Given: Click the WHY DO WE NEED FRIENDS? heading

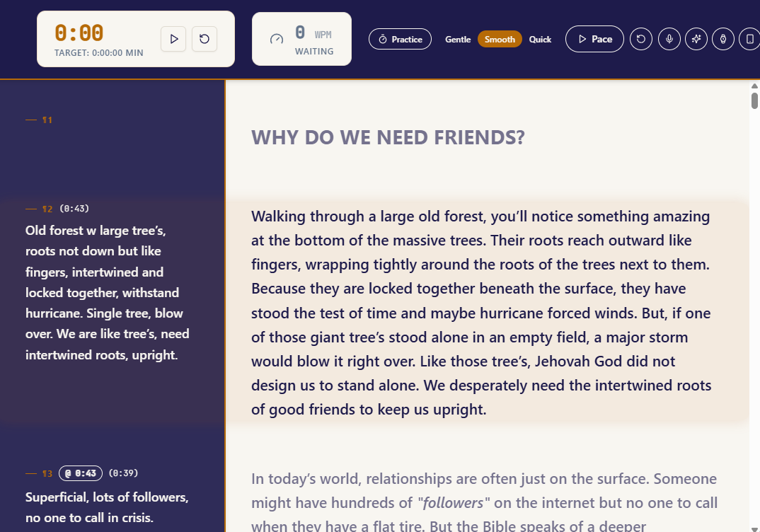Looking at the screenshot, I should [388, 138].
